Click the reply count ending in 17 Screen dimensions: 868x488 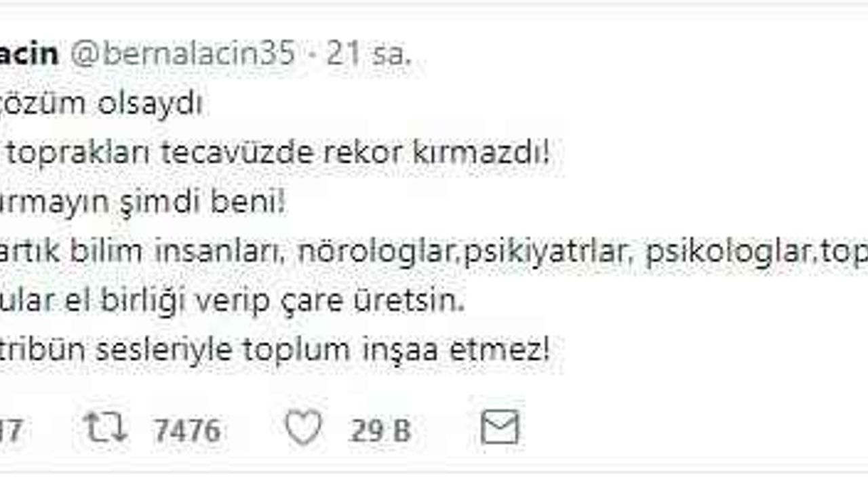(11, 431)
